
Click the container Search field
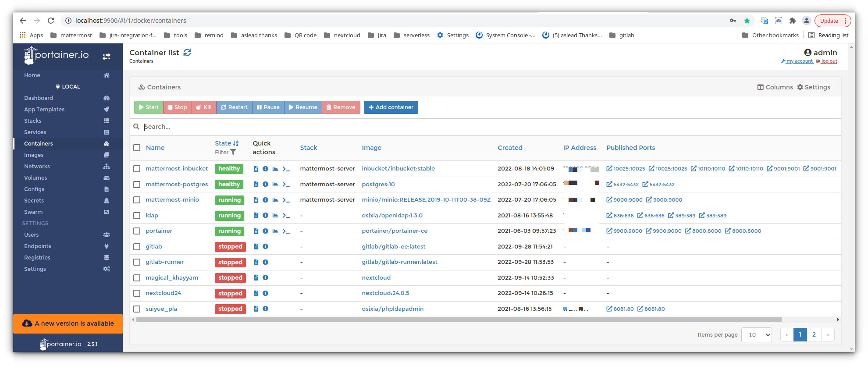tap(491, 127)
